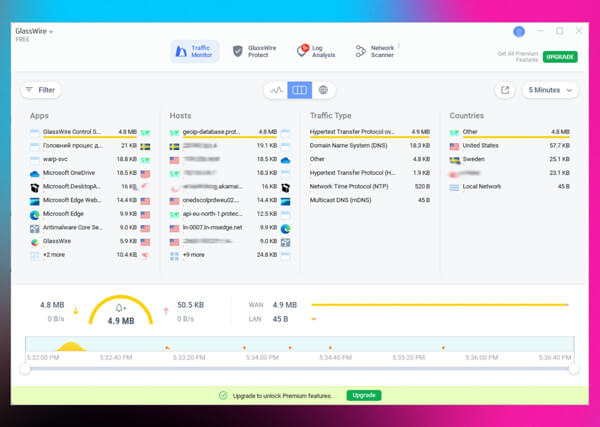Select the columns usage view icon
This screenshot has height=427, width=600.
(x=299, y=90)
